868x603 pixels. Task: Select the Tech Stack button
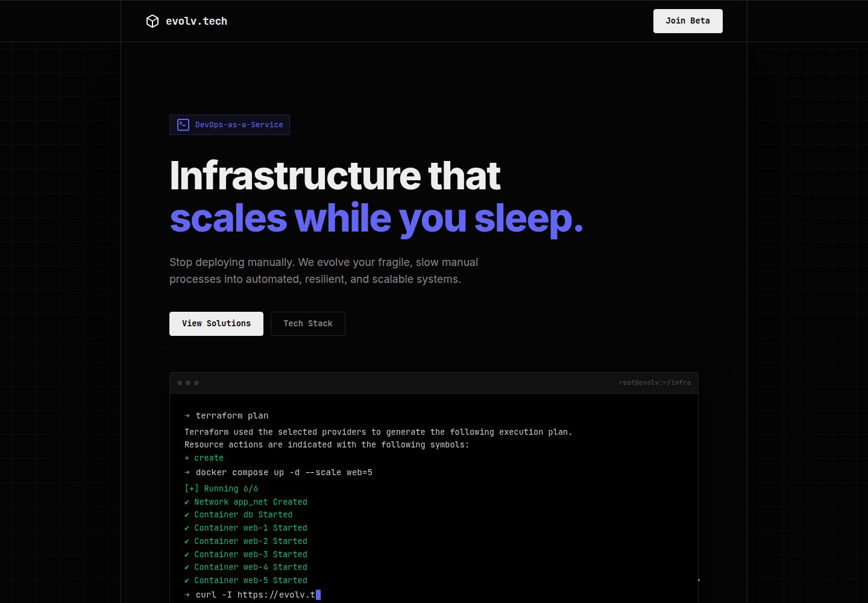[308, 324]
